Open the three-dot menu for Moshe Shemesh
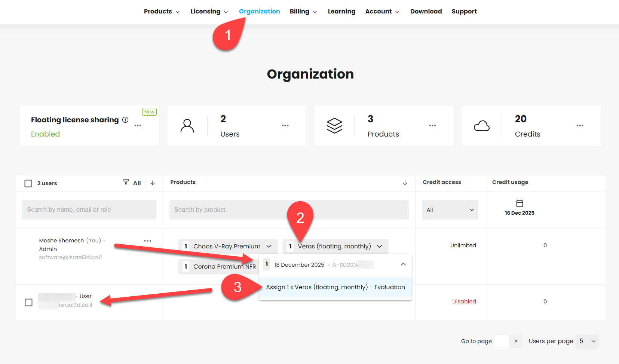The height and width of the screenshot is (364, 619). tap(148, 241)
